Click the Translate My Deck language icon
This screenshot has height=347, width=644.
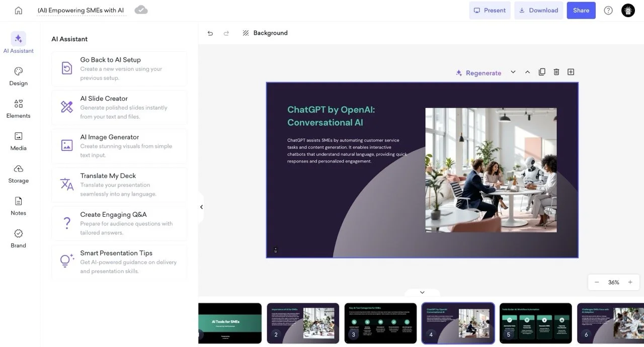(x=67, y=184)
